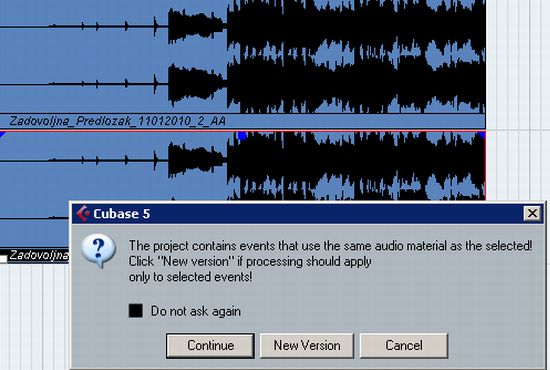Select the fade-in handle on selected event
Viewport: 550px width, 370px height.
click(x=3, y=134)
